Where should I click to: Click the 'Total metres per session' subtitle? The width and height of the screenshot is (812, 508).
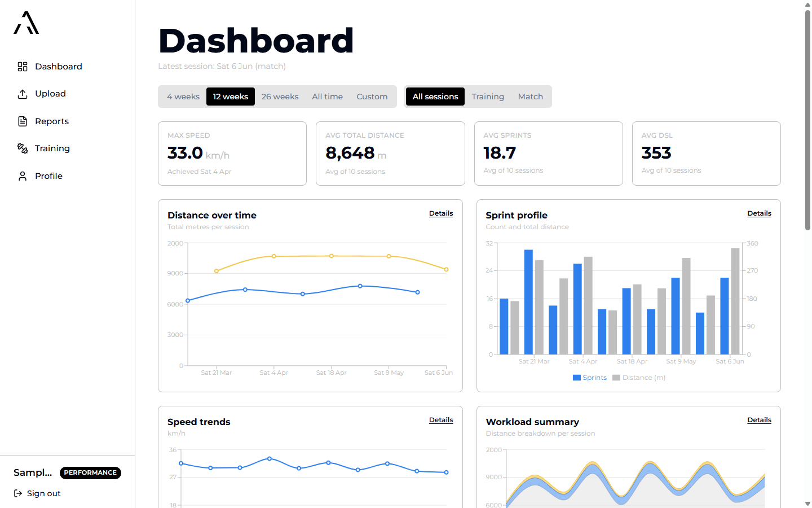pos(208,227)
